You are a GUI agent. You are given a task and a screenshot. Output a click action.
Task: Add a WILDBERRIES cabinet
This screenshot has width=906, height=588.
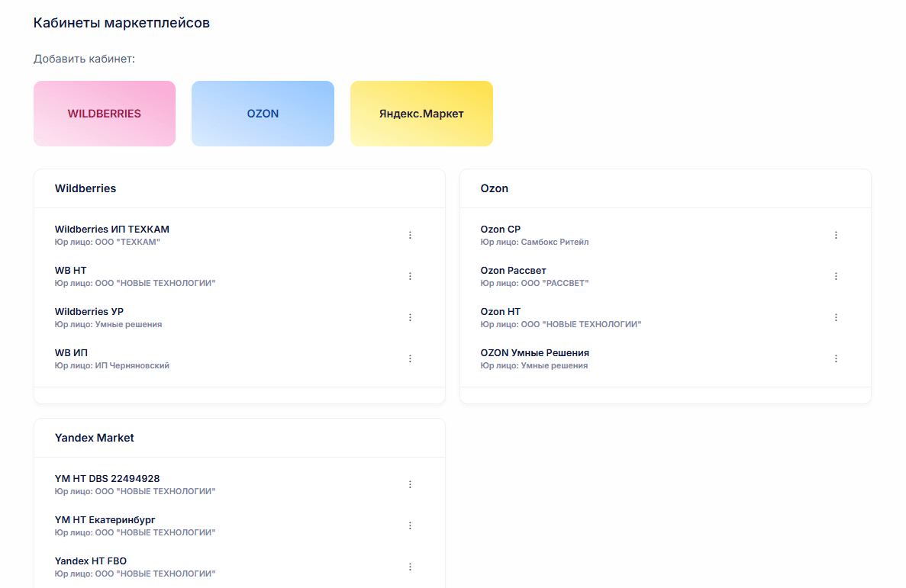tap(105, 113)
